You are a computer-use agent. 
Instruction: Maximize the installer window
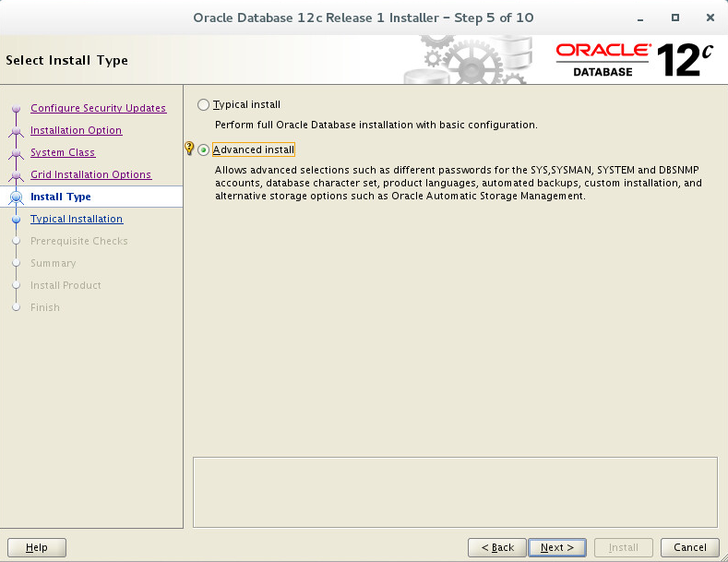point(675,18)
